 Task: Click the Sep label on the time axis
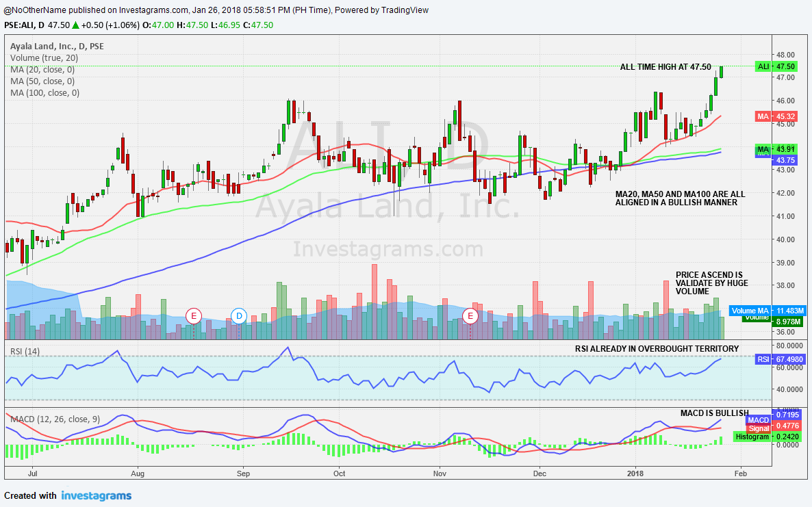(x=243, y=473)
